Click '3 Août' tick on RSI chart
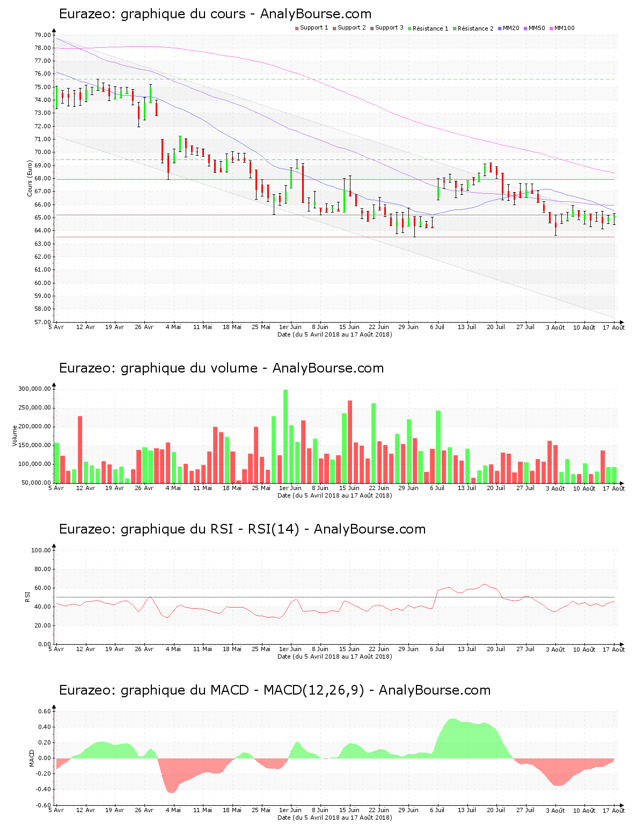The height and width of the screenshot is (832, 644). [x=555, y=649]
